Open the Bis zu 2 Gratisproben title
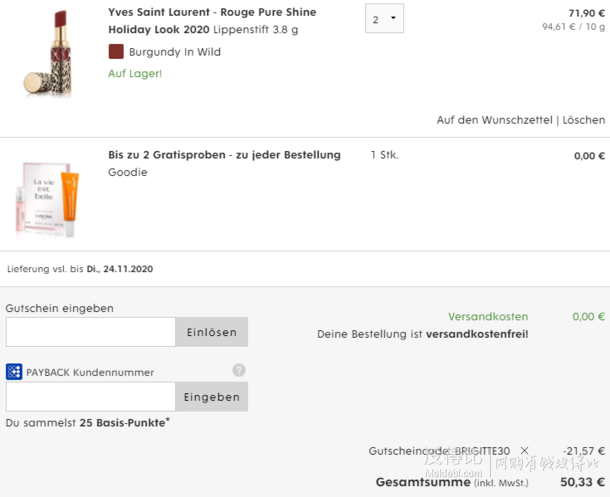Image resolution: width=610 pixels, height=497 pixels. point(224,155)
